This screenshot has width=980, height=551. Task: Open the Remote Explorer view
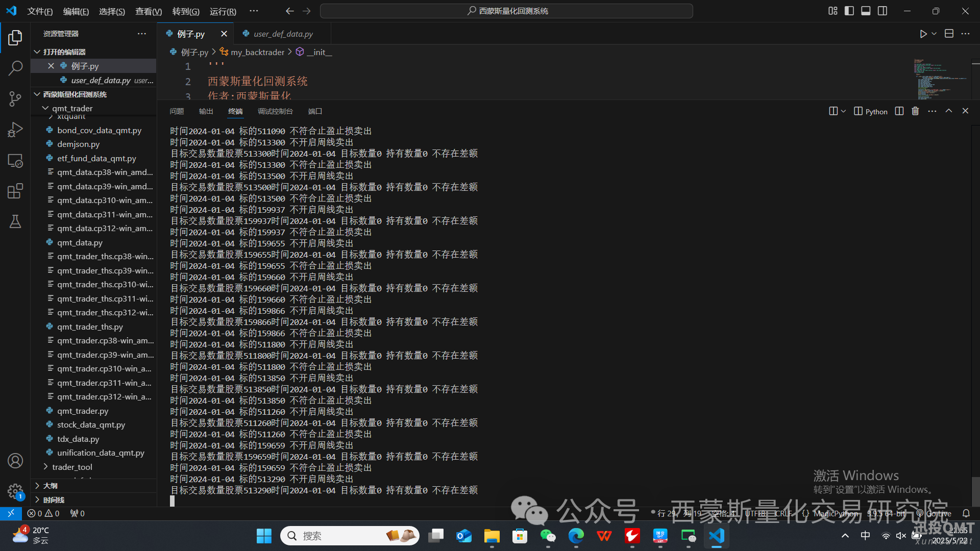coord(15,160)
